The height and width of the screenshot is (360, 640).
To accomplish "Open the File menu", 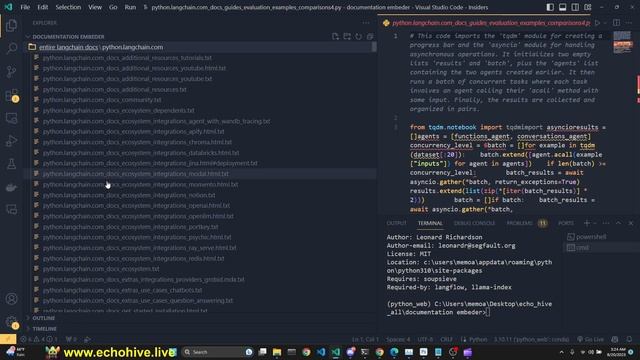I will click(x=25, y=7).
